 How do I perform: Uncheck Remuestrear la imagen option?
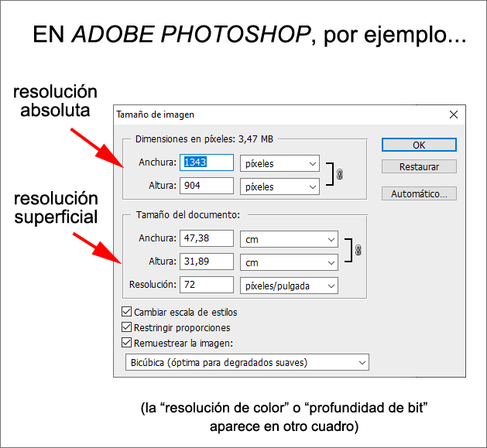point(127,342)
